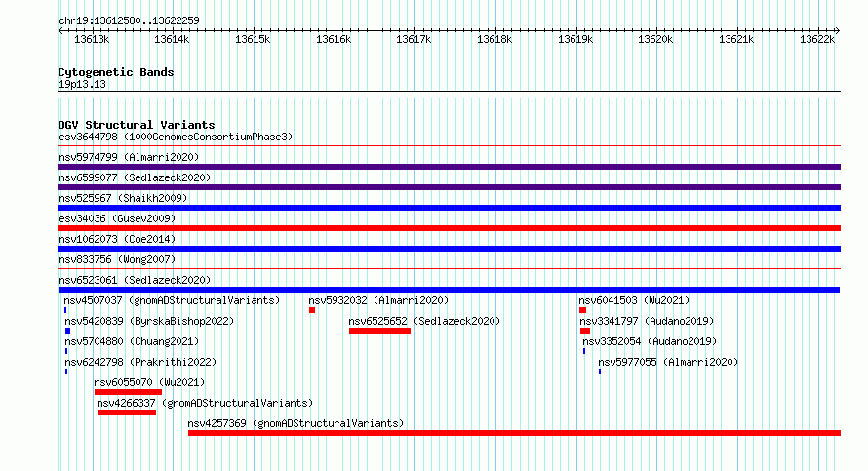Select the red nsv6525652 variant bar
Screen dimensions: 868x471
pos(379,331)
